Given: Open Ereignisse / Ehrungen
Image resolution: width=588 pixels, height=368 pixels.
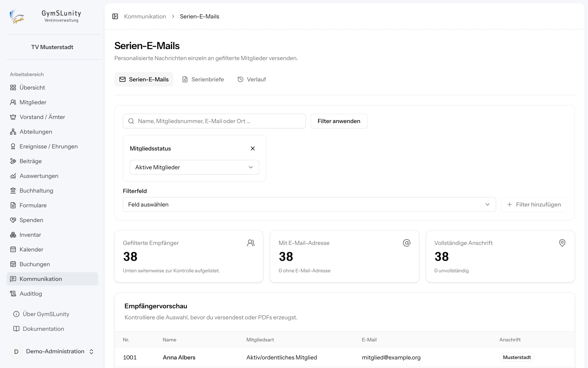Looking at the screenshot, I should point(52,147).
